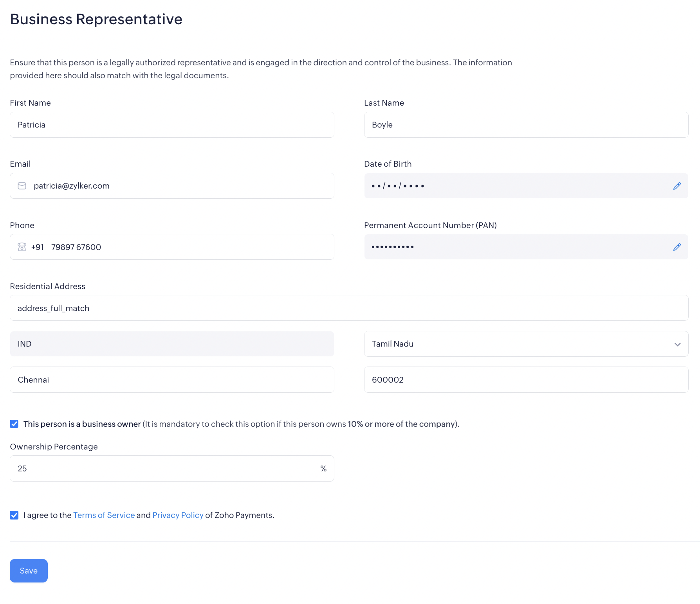Click the telephone icon in Phone field

pyautogui.click(x=22, y=247)
